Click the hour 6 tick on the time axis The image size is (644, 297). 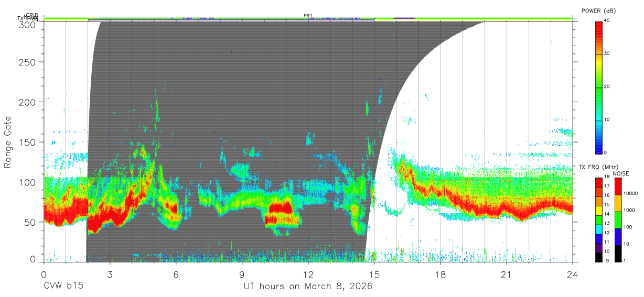(x=176, y=274)
